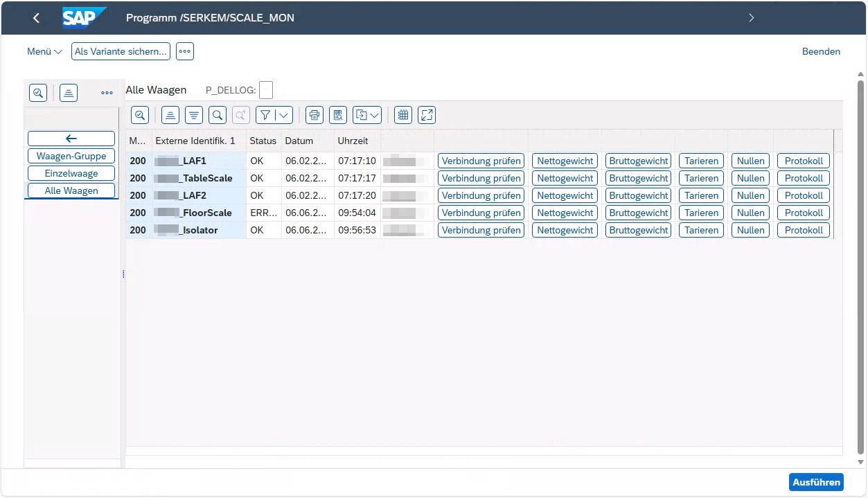
Task: Click the vertical scrollbar on the right
Action: (x=861, y=263)
